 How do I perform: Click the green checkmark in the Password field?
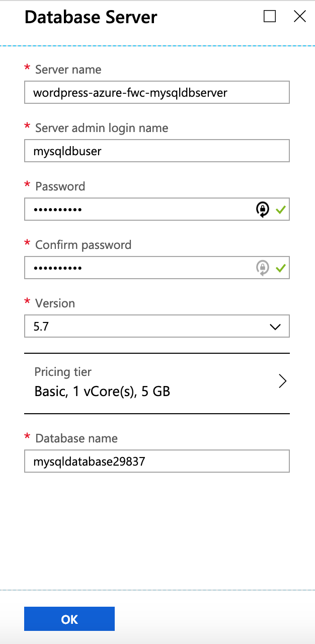[x=280, y=210]
